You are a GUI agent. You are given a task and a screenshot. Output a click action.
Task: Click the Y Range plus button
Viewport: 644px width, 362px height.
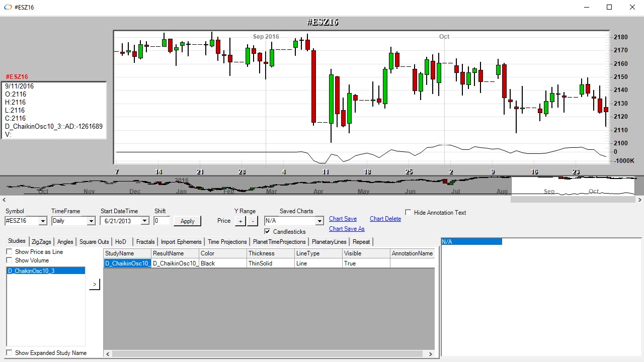point(240,221)
